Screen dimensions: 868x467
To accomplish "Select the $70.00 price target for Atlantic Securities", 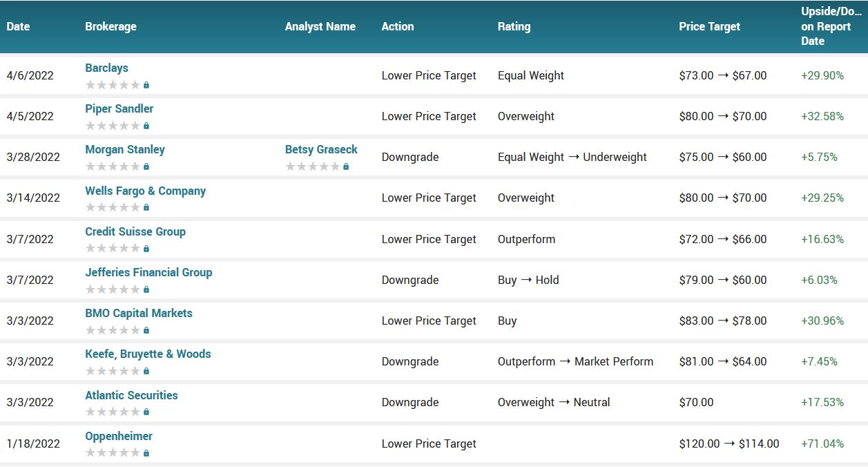I will tap(697, 402).
